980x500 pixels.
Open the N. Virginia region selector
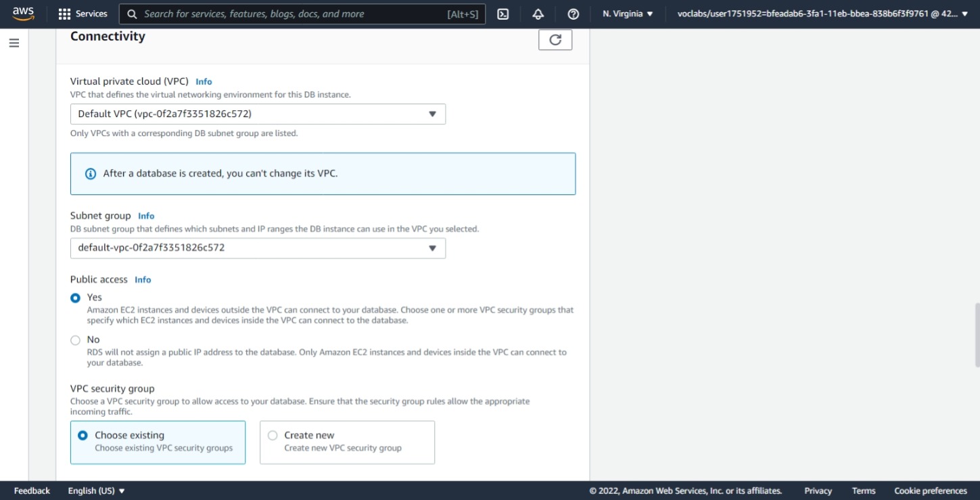coord(626,13)
